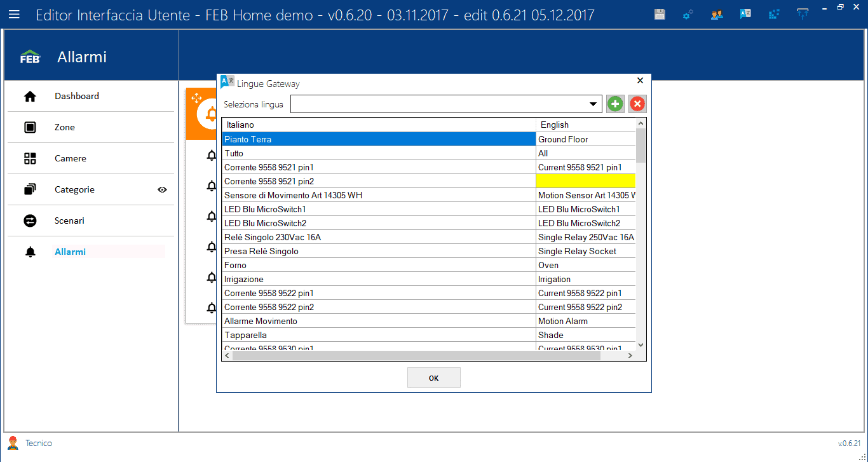Click the blue grid blocks icon

[774, 14]
